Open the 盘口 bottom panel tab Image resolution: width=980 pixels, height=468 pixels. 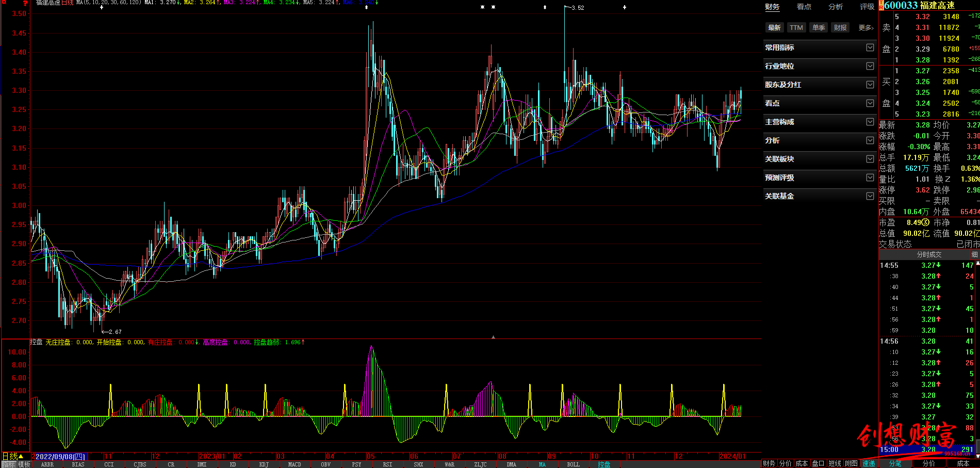[x=818, y=463]
